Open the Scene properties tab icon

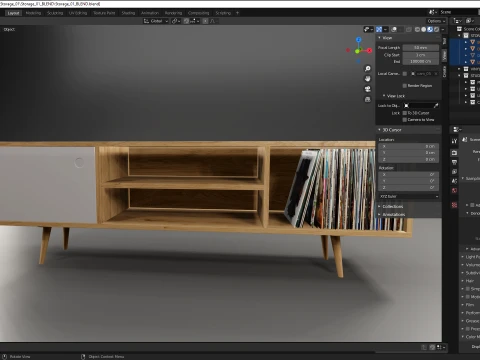[x=454, y=181]
